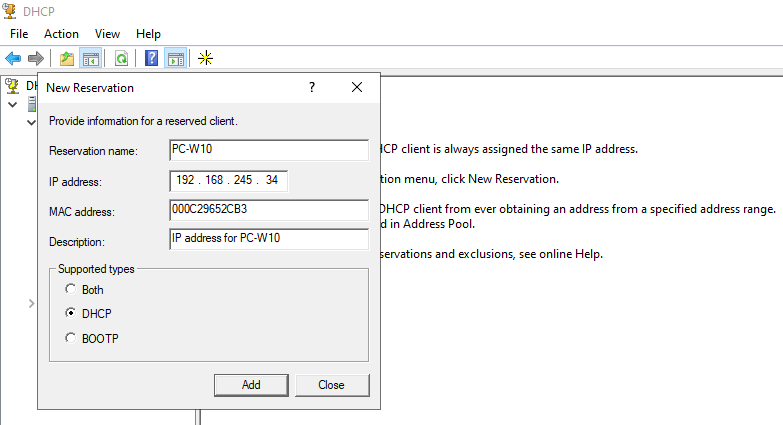The width and height of the screenshot is (783, 425).
Task: Click the Add button
Action: 251,385
